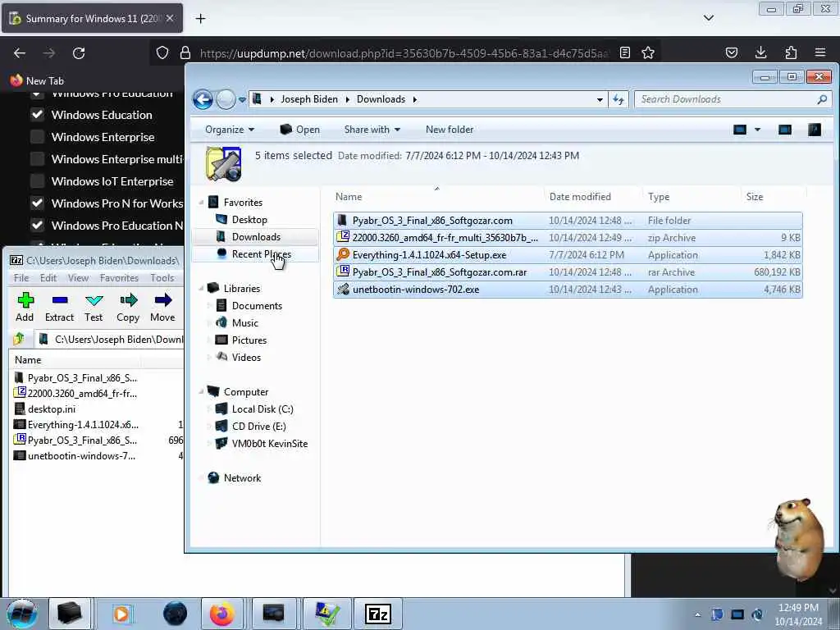Uncheck Windows Pro N for Workstations
This screenshot has width=840, height=630.
(x=37, y=203)
